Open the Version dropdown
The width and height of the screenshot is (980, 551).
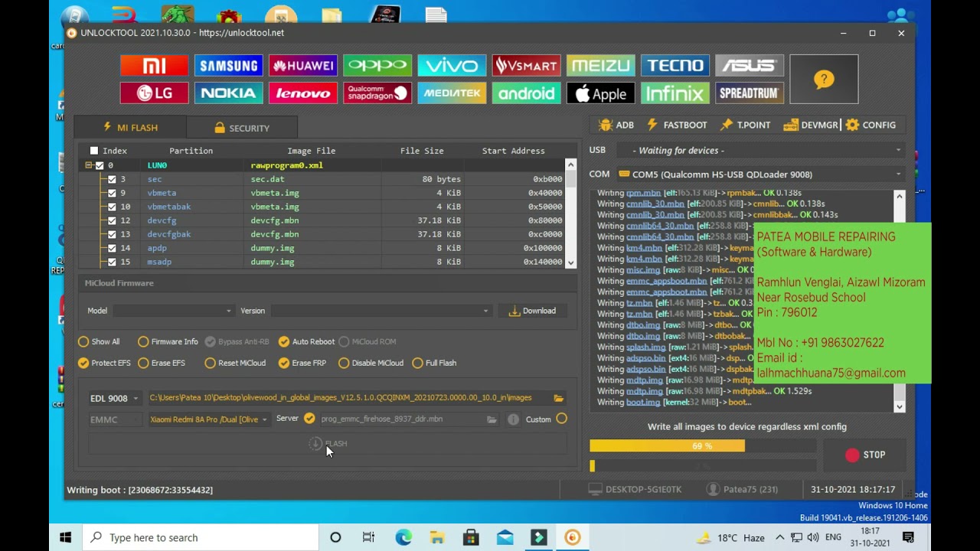click(380, 311)
